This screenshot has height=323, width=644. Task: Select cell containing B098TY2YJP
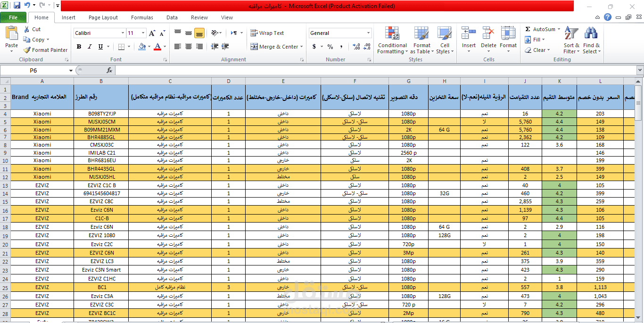click(x=101, y=114)
